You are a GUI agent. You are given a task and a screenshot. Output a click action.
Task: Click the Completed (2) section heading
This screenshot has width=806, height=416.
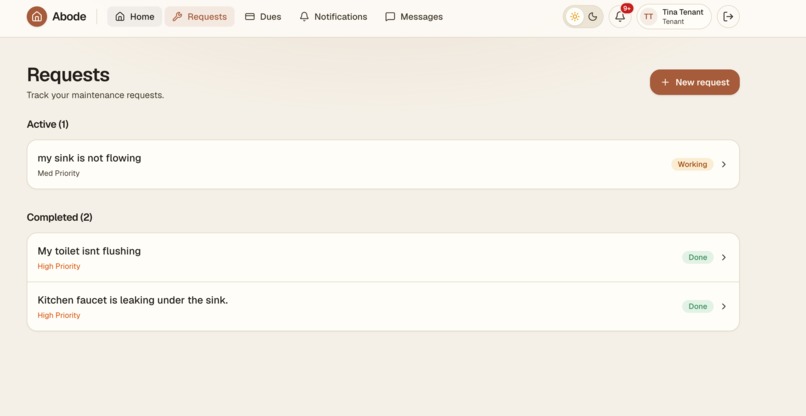(60, 218)
